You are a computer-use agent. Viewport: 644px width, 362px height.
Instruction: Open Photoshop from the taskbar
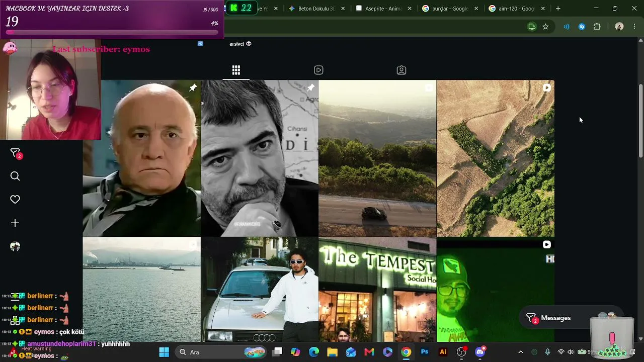coord(425,352)
